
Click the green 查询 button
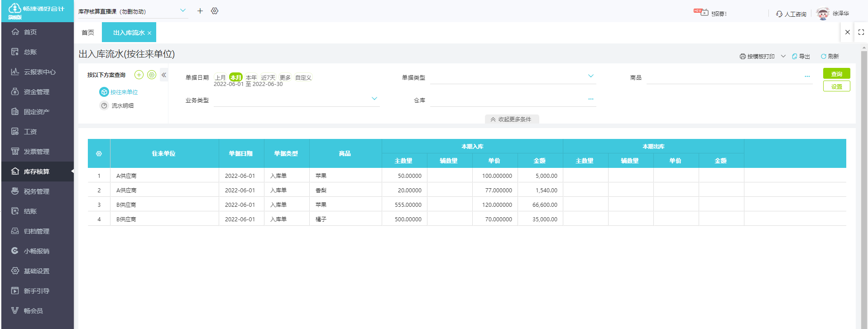point(836,74)
